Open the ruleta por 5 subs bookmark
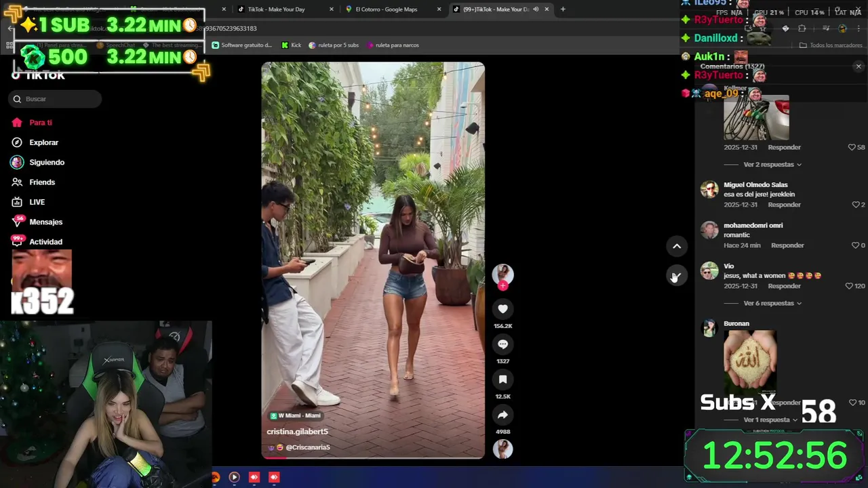 click(334, 45)
